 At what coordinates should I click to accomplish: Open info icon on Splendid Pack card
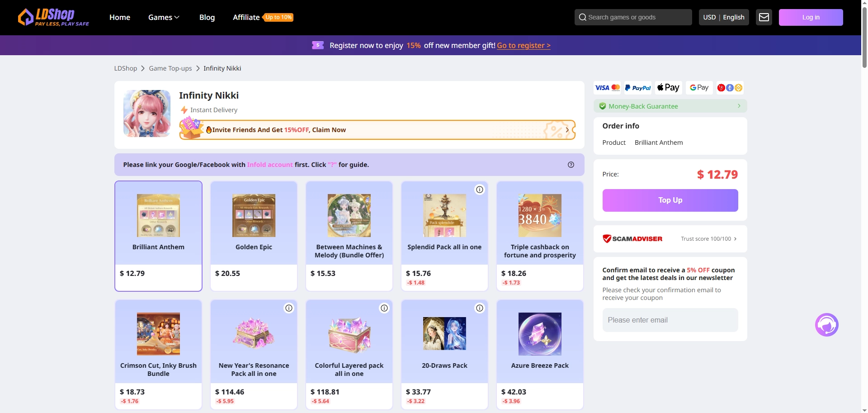[480, 190]
